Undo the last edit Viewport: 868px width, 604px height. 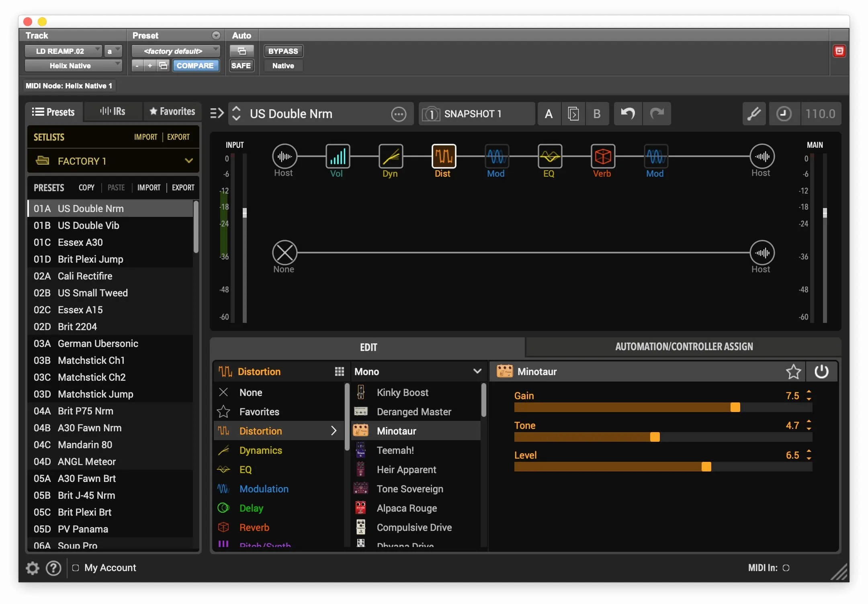point(628,114)
